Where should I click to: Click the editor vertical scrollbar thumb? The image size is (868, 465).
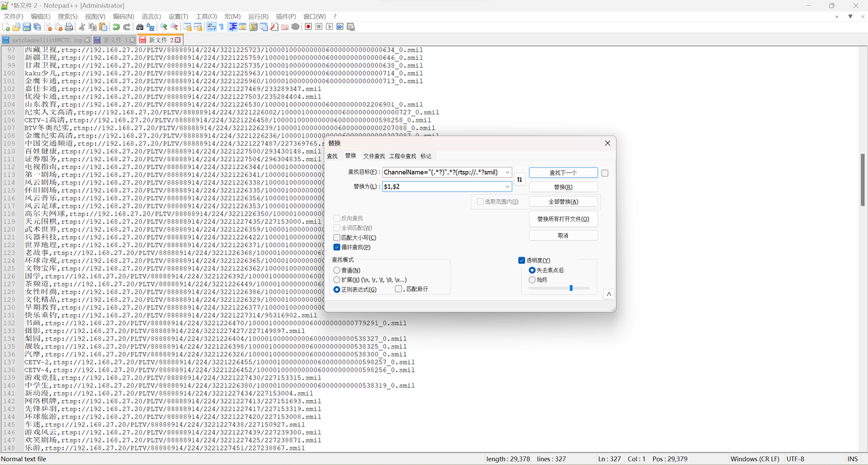pyautogui.click(x=863, y=179)
